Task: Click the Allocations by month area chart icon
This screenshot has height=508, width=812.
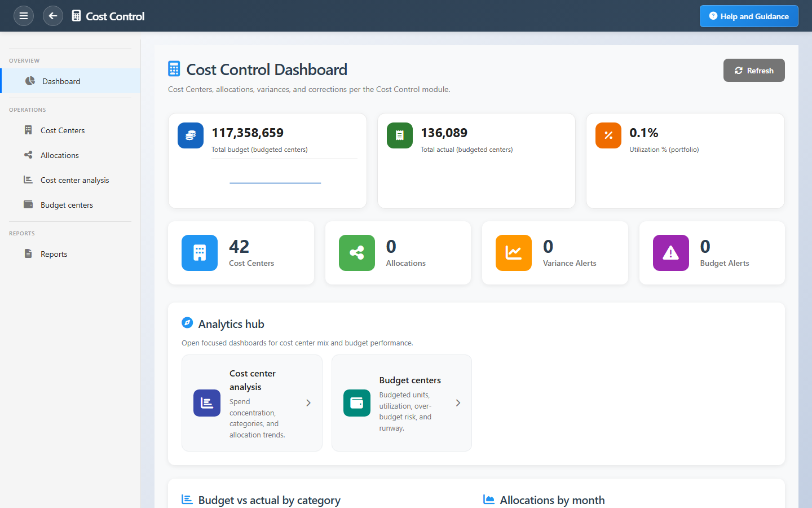Action: coord(489,500)
